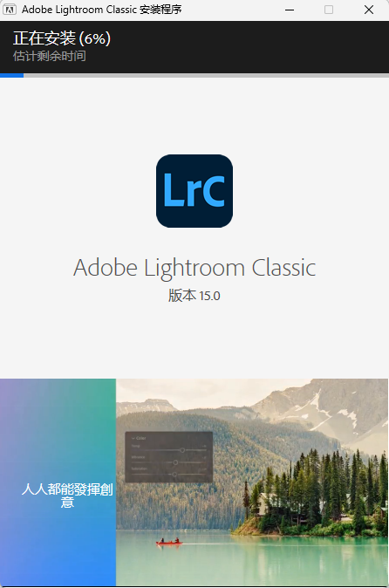Click the 版本 15.0 version label
Viewport: 389px width, 588px height.
point(194,296)
